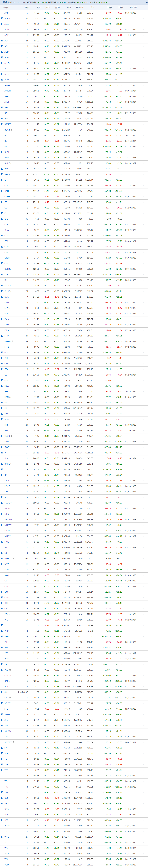Expand the HCA position lots
Viewport: 148px width, 868px height.
[2, 386]
